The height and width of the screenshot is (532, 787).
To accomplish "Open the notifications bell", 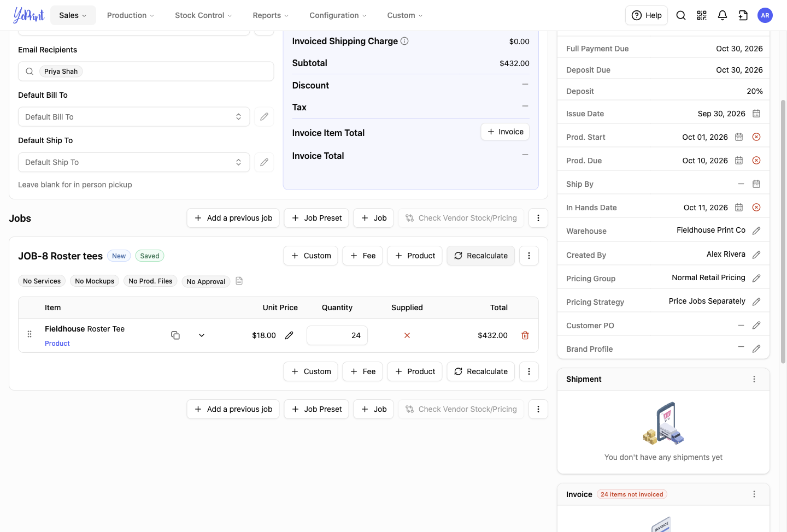I will pyautogui.click(x=723, y=15).
